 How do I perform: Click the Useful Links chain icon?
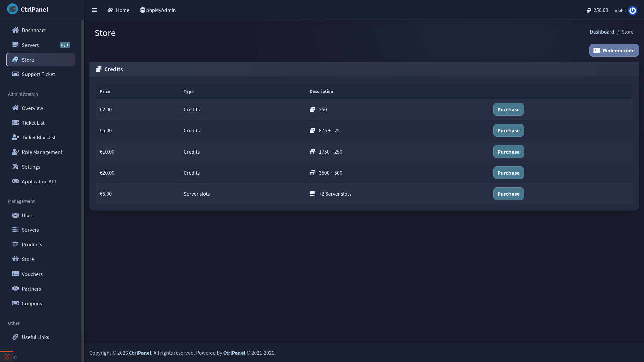coord(15,337)
